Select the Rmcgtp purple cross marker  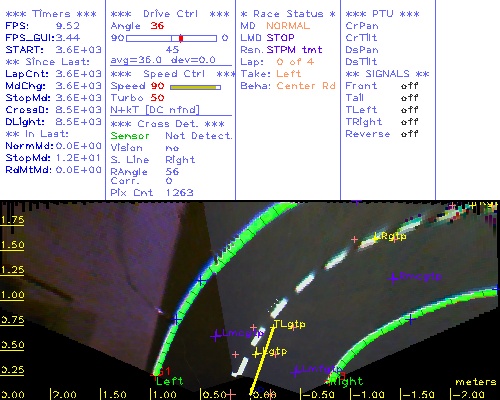point(394,278)
